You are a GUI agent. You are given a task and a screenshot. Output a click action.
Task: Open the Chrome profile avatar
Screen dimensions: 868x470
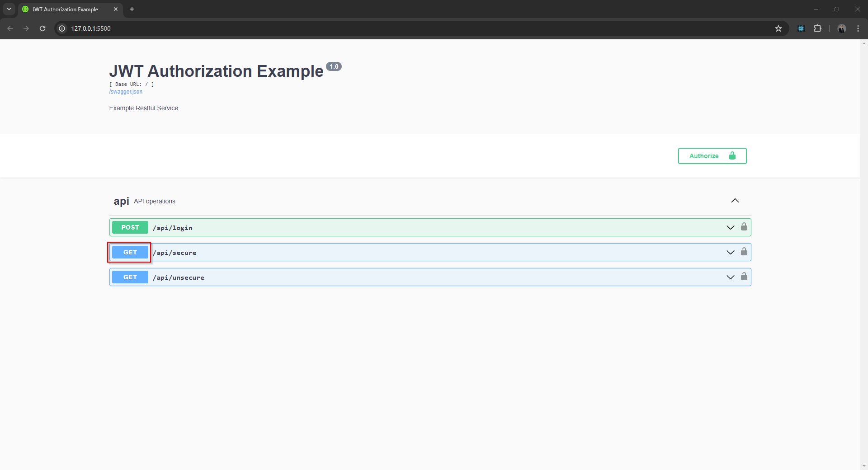tap(841, 28)
